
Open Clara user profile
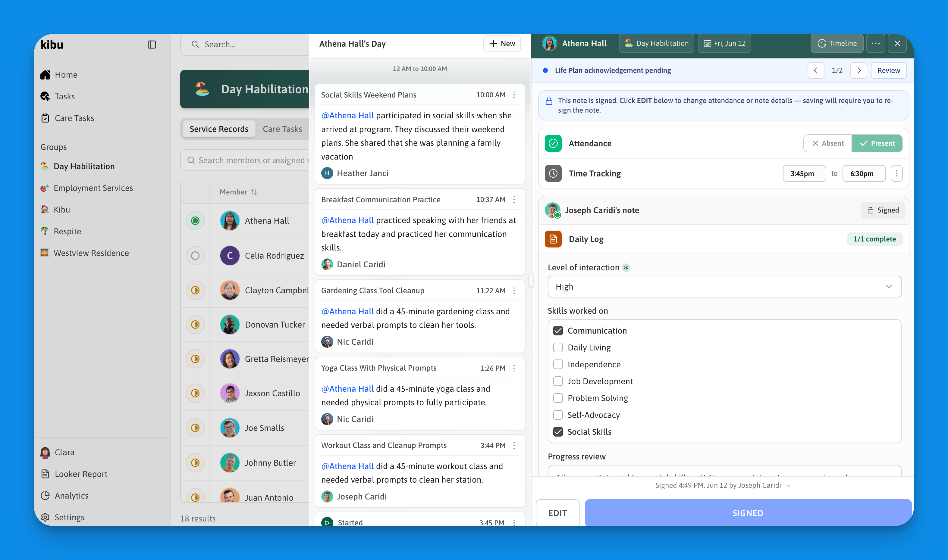[x=58, y=452]
